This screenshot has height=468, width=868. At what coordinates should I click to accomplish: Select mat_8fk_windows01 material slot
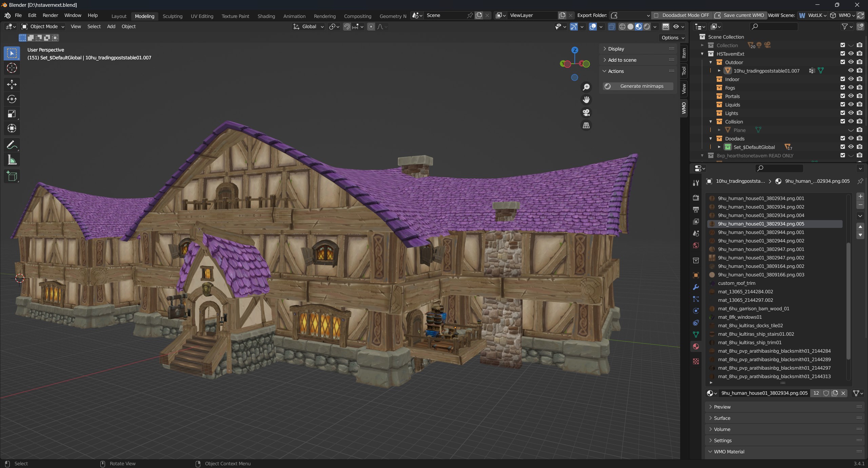pyautogui.click(x=775, y=317)
